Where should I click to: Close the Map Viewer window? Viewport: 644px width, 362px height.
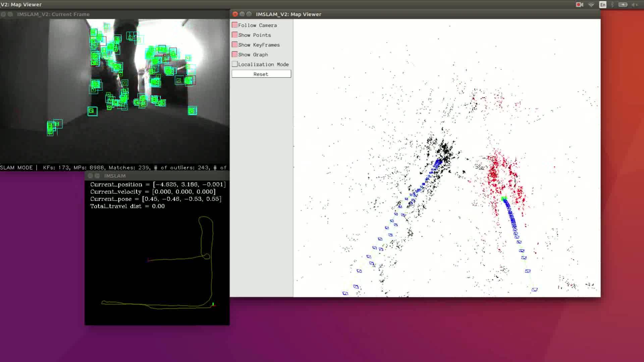[235, 14]
